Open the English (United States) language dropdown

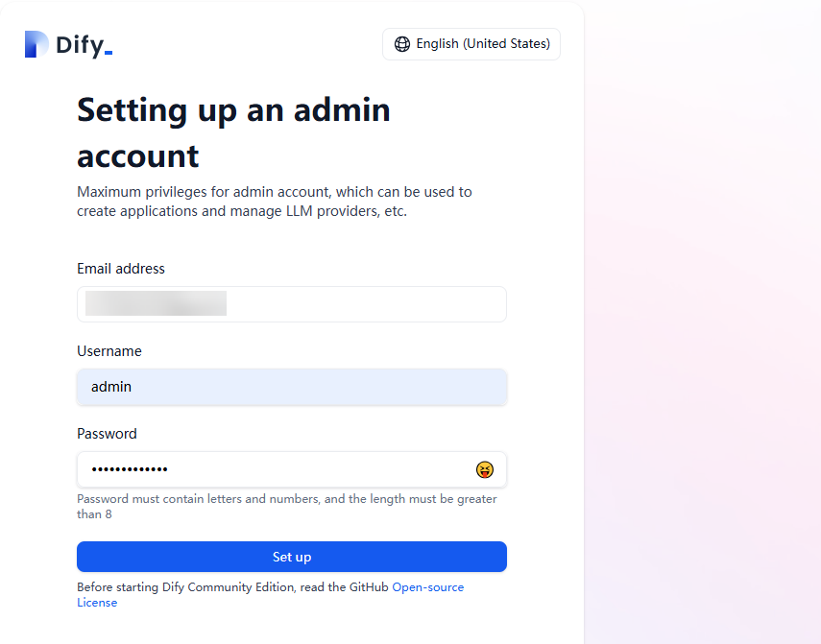point(471,44)
